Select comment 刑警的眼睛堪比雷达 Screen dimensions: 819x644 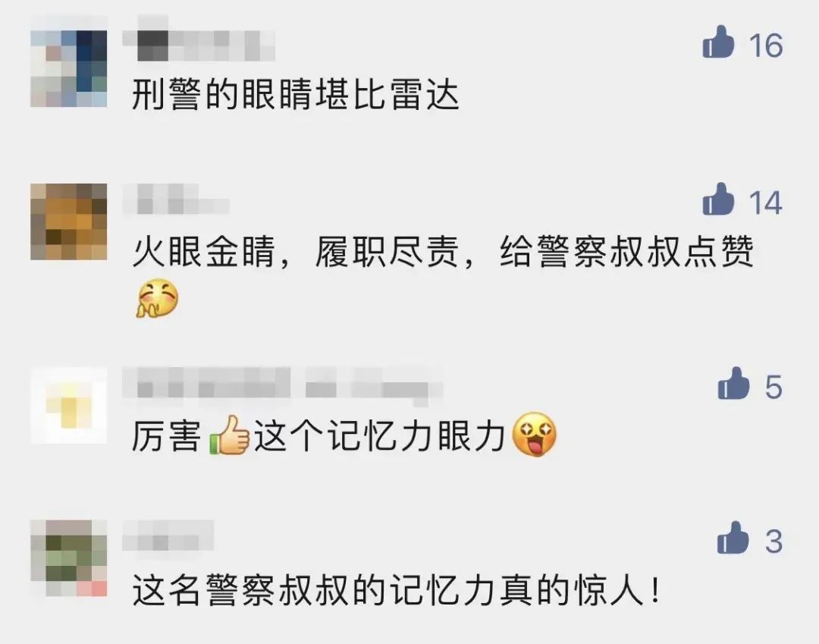click(295, 96)
